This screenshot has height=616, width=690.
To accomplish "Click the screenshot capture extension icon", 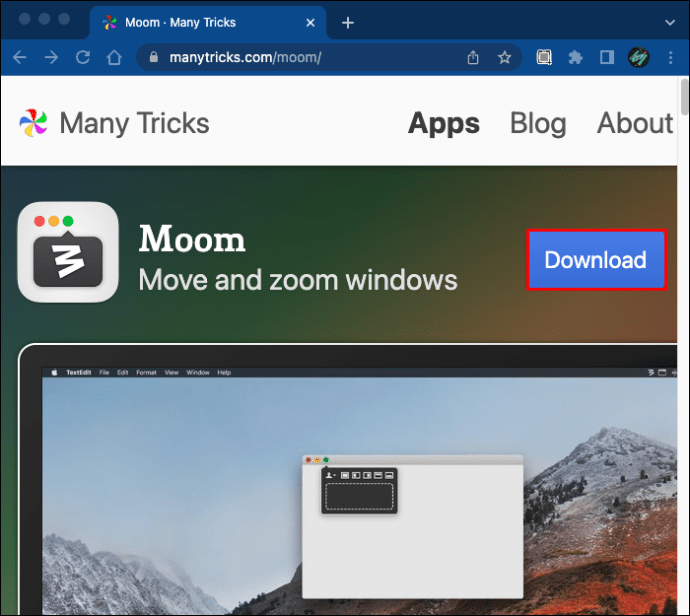I will [x=544, y=57].
